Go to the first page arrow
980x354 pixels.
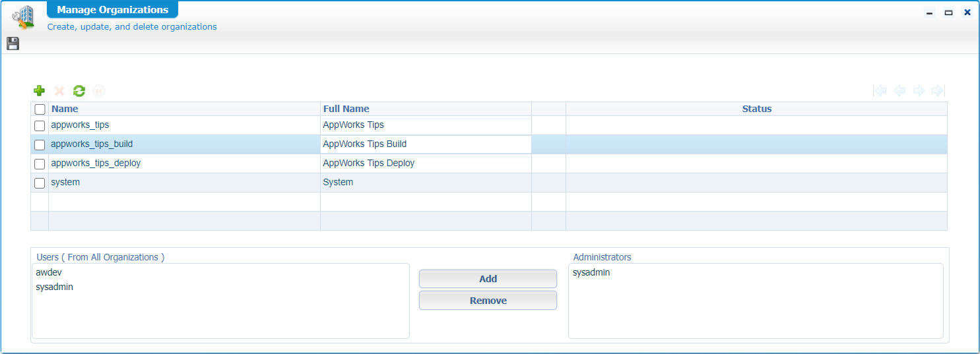click(x=879, y=91)
